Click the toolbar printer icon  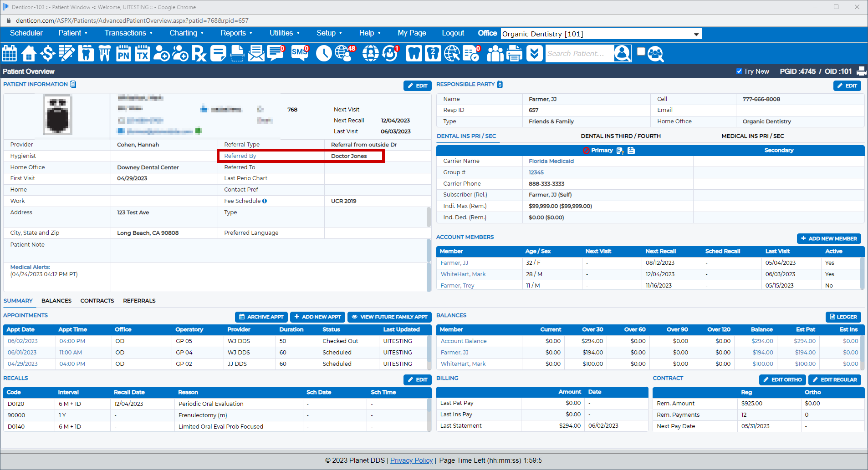[515, 54]
